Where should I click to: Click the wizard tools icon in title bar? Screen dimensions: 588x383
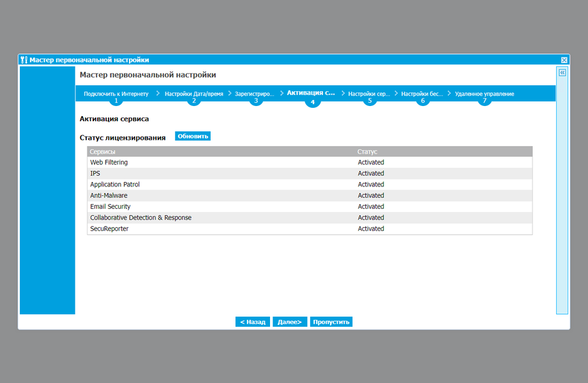(24, 60)
